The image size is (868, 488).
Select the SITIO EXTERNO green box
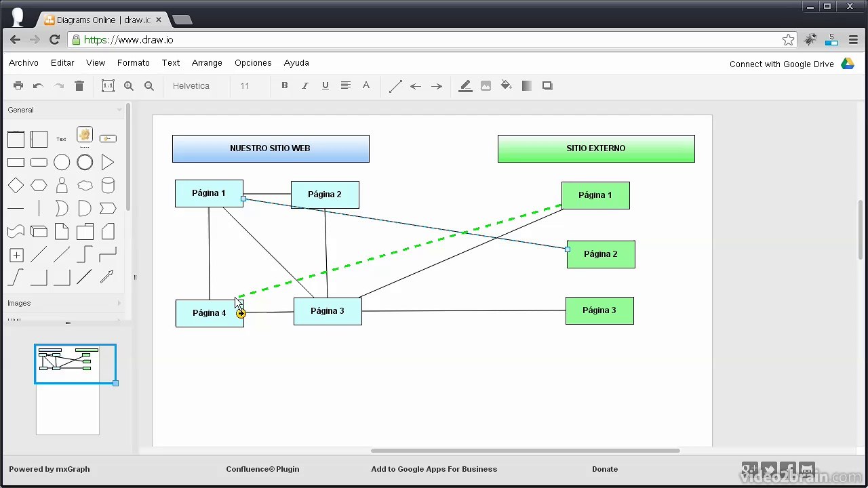(596, 148)
